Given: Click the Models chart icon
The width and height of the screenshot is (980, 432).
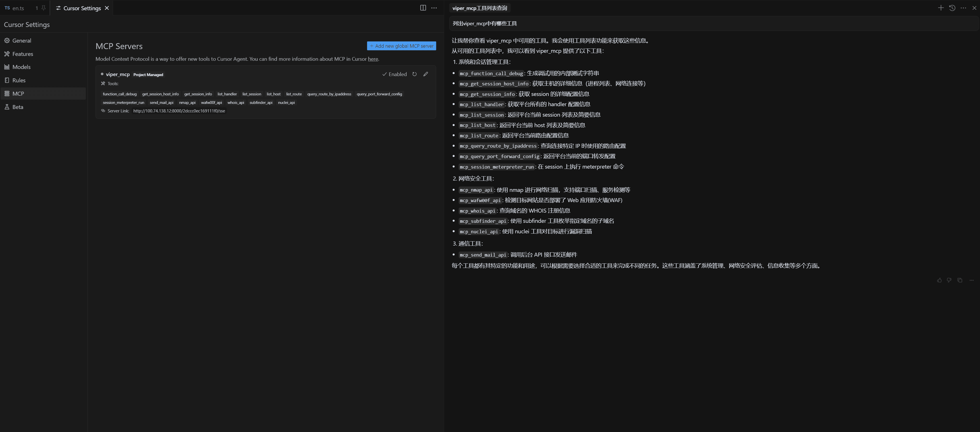Looking at the screenshot, I should [7, 67].
